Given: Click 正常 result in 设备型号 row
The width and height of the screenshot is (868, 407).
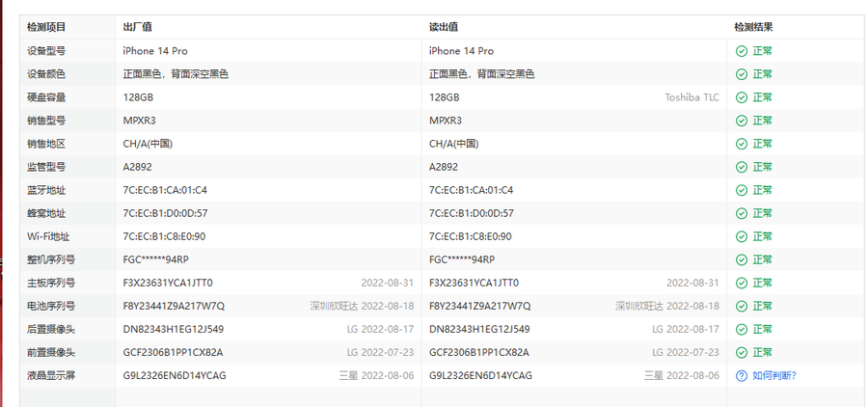Looking at the screenshot, I should (x=762, y=51).
